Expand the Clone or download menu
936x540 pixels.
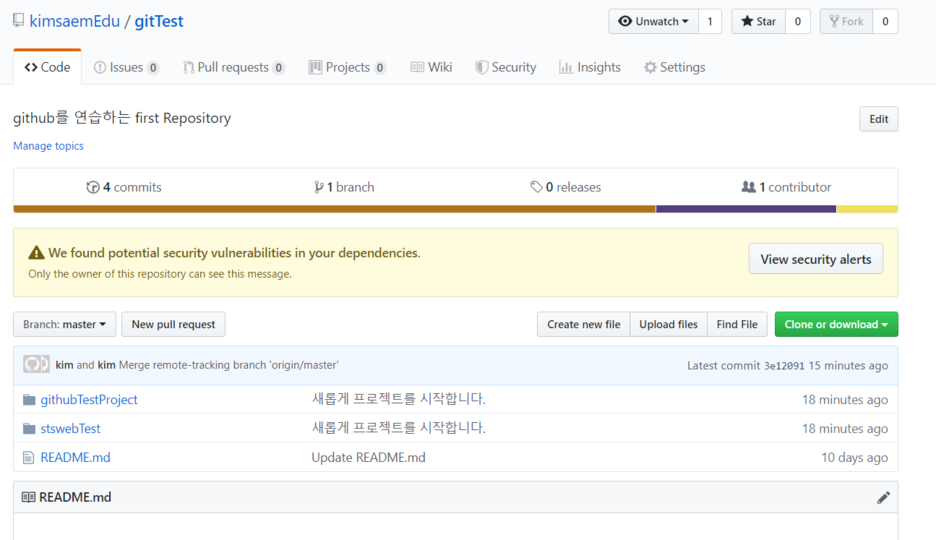(836, 324)
